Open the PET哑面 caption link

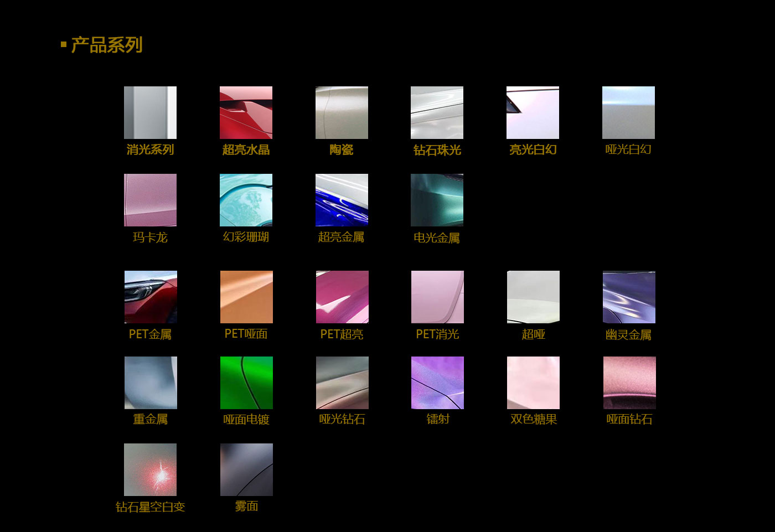(246, 334)
